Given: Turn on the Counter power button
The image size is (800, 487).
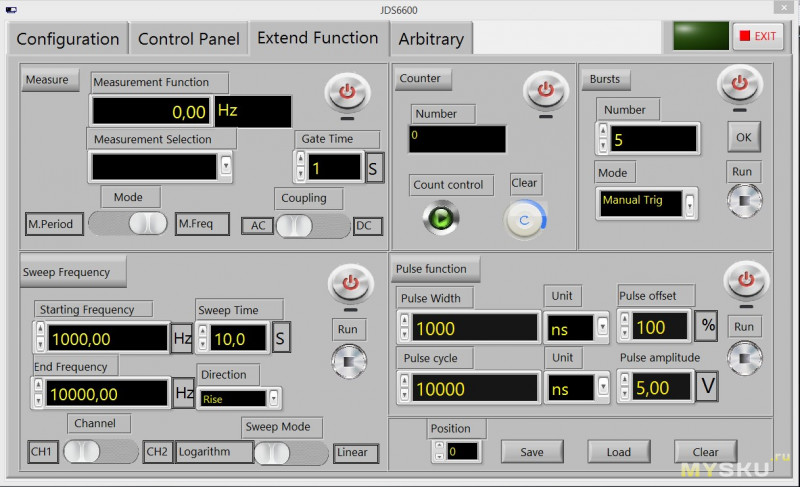Looking at the screenshot, I should point(545,90).
